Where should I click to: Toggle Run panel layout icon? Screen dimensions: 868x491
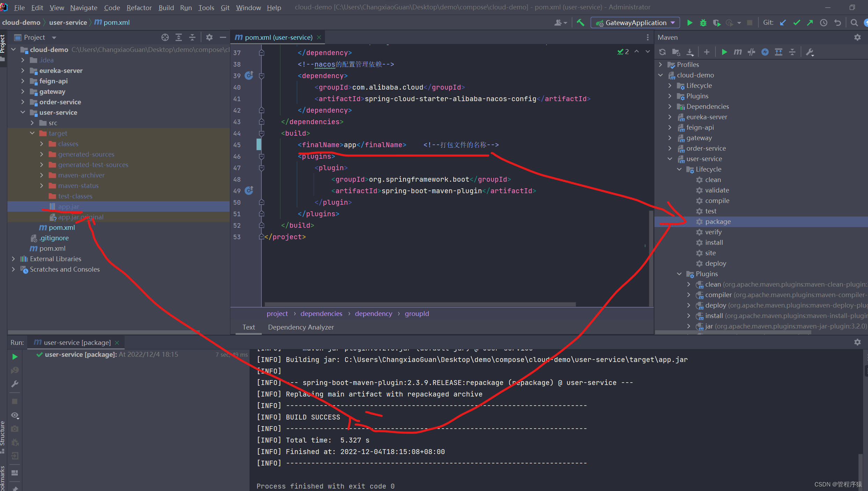coord(15,473)
